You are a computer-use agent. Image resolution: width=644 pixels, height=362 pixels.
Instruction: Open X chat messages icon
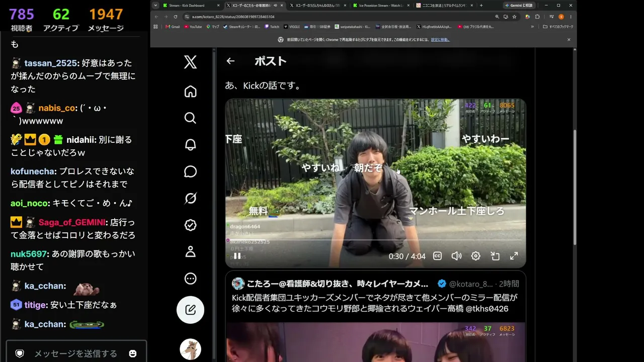(190, 171)
